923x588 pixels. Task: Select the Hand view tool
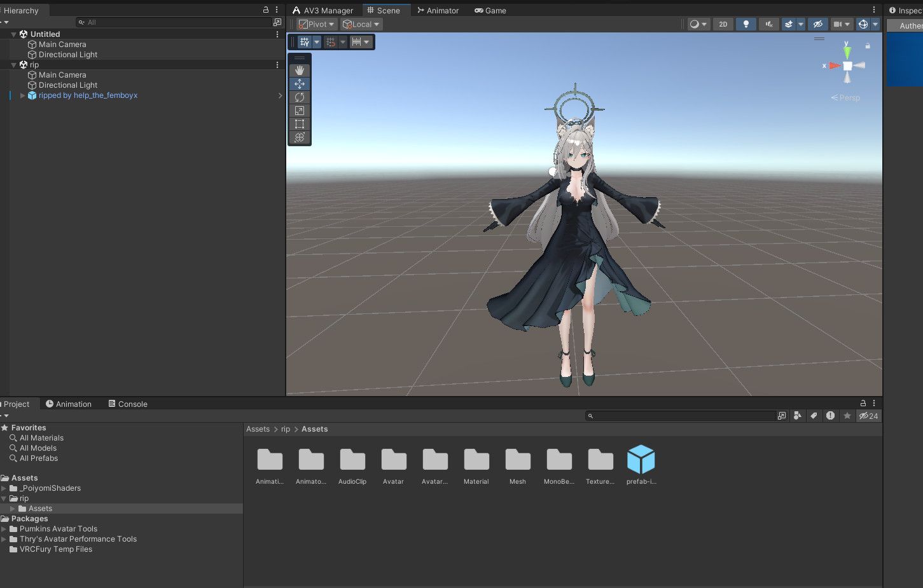pyautogui.click(x=300, y=71)
